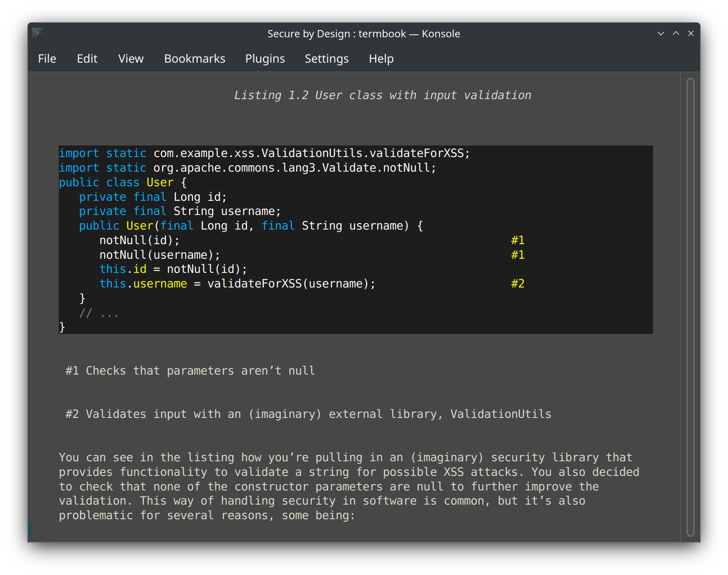728x575 pixels.
Task: Click the vertical scrollbar of the terminal
Action: (690, 307)
